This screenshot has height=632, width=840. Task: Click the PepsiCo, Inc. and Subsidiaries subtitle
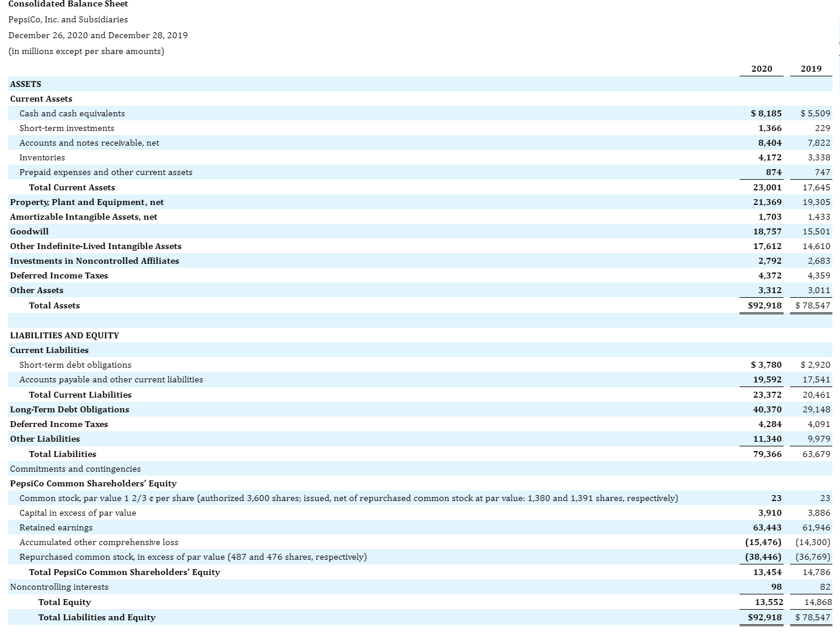68,19
